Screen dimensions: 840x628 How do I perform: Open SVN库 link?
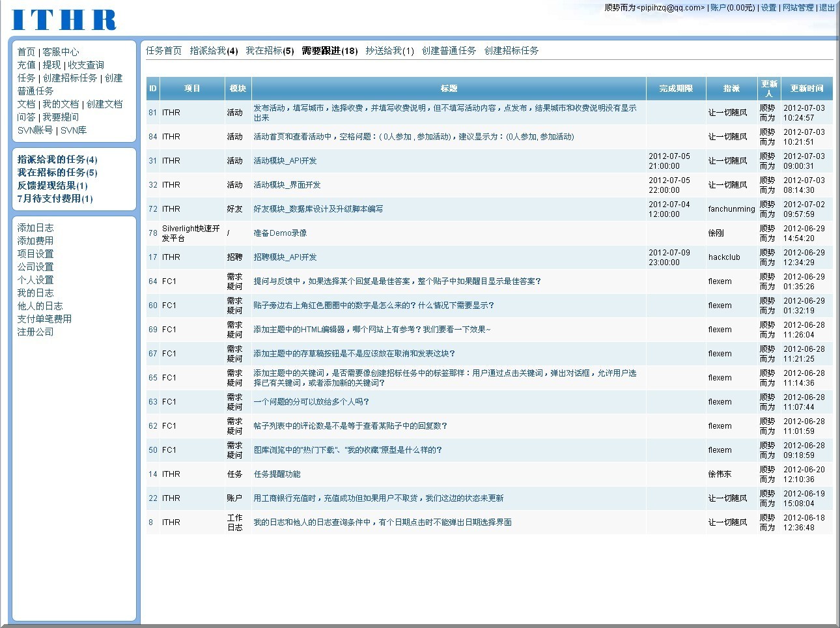[x=74, y=130]
